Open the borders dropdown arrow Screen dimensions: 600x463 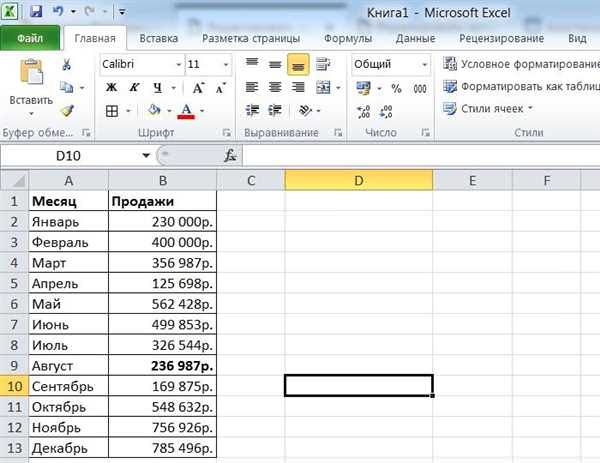point(128,111)
